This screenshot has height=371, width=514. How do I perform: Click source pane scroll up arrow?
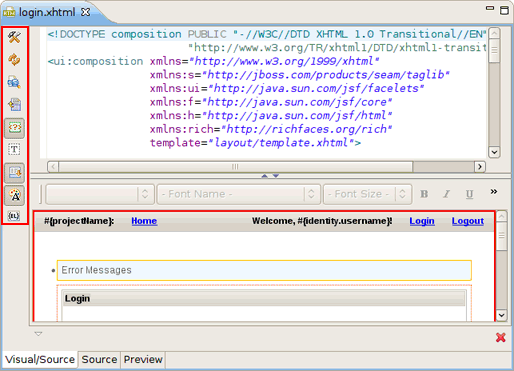[x=494, y=33]
